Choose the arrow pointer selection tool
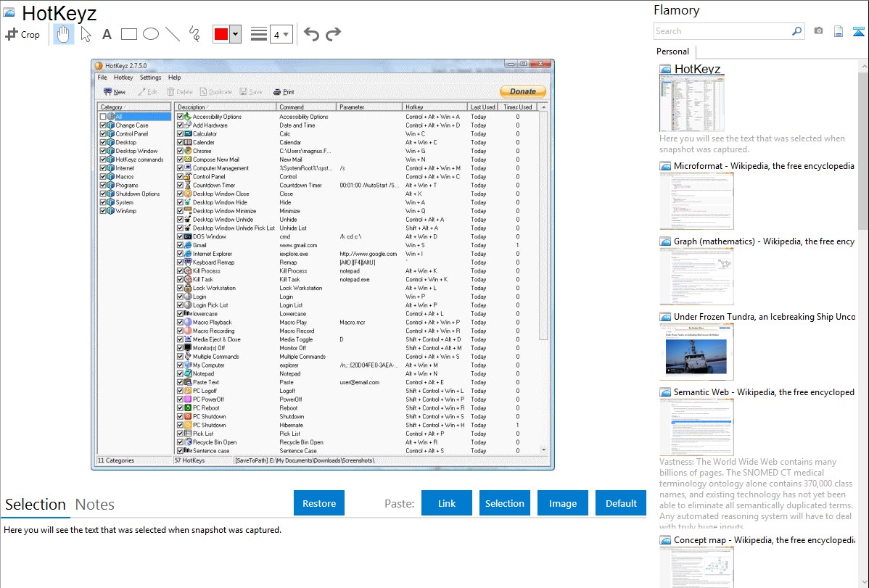This screenshot has height=588, width=869. tap(86, 34)
